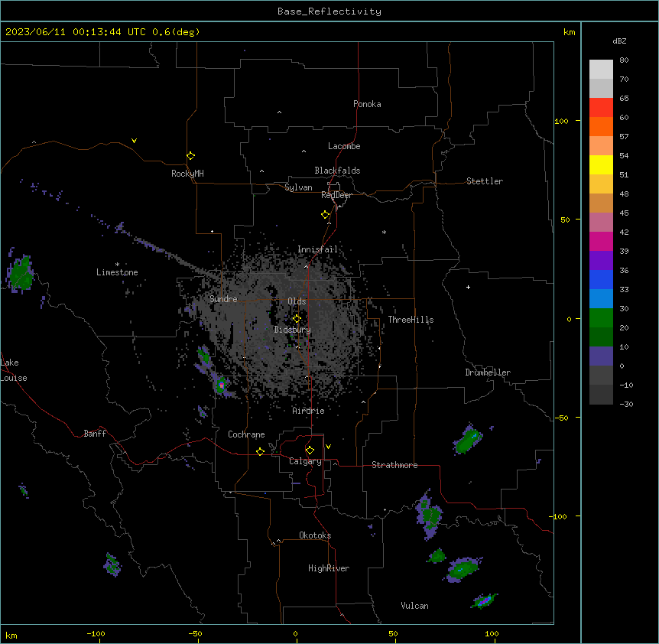The image size is (659, 644).
Task: Click the -30 value on the dBZ legend
Action: (x=626, y=404)
